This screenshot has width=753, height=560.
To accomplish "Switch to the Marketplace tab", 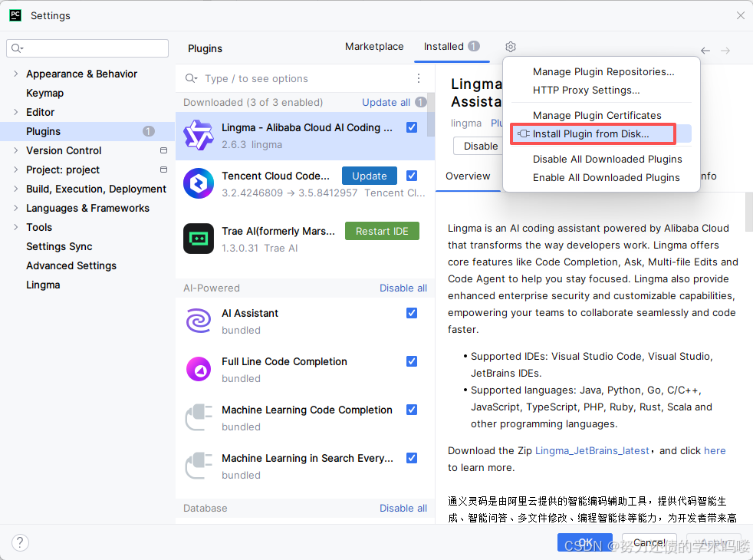I will coord(374,47).
